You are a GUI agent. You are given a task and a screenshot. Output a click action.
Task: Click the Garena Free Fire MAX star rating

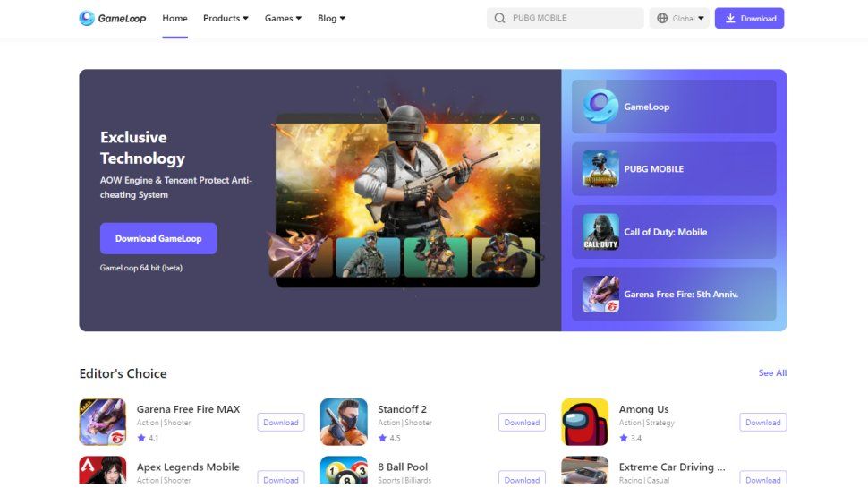pos(148,438)
